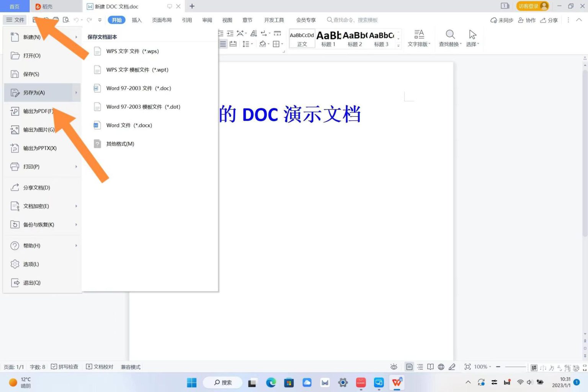
Task: Select the 选择 selection arrow tool
Action: [x=472, y=38]
